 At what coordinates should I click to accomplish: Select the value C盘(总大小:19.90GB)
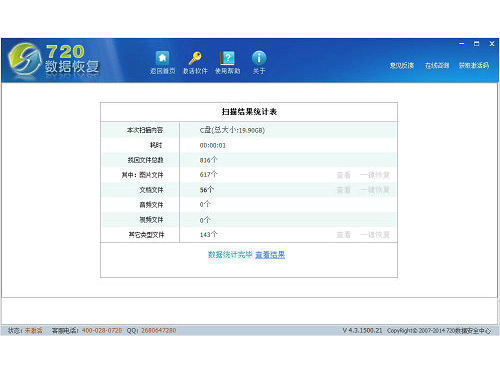(x=232, y=130)
